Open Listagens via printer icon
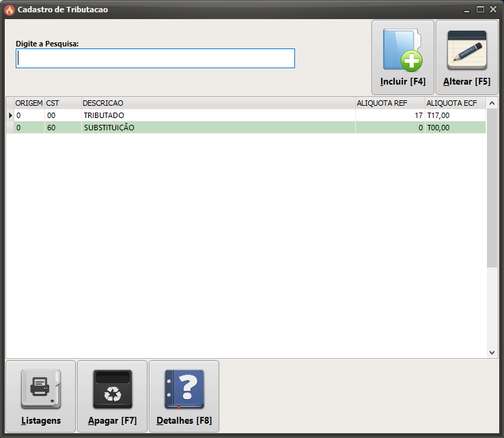 tap(41, 389)
